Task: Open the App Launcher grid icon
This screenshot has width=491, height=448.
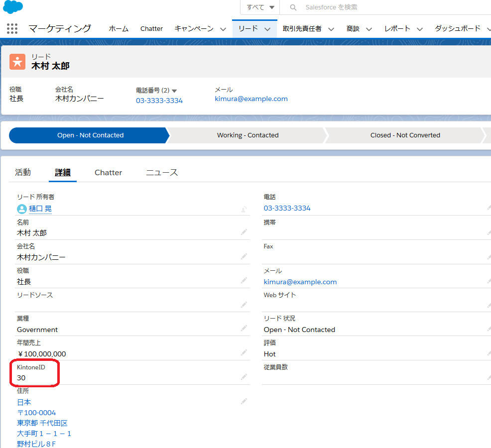Action: pyautogui.click(x=12, y=28)
